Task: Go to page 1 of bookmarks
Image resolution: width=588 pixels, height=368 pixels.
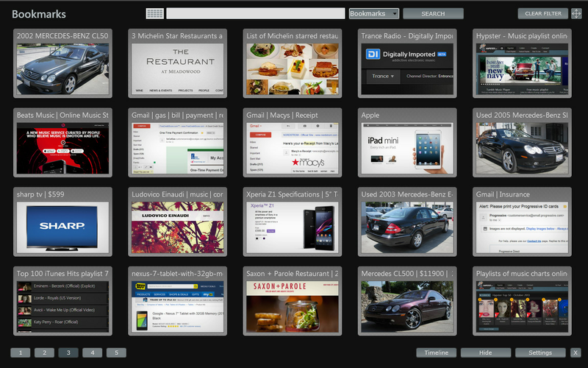Action: [x=21, y=353]
